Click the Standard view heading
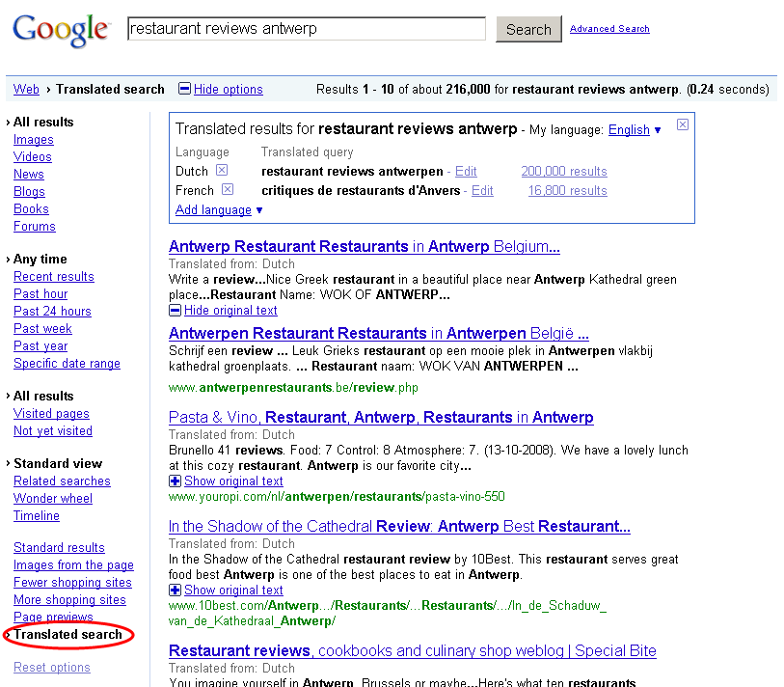Viewport: 784px width, 687px height. pos(58,464)
